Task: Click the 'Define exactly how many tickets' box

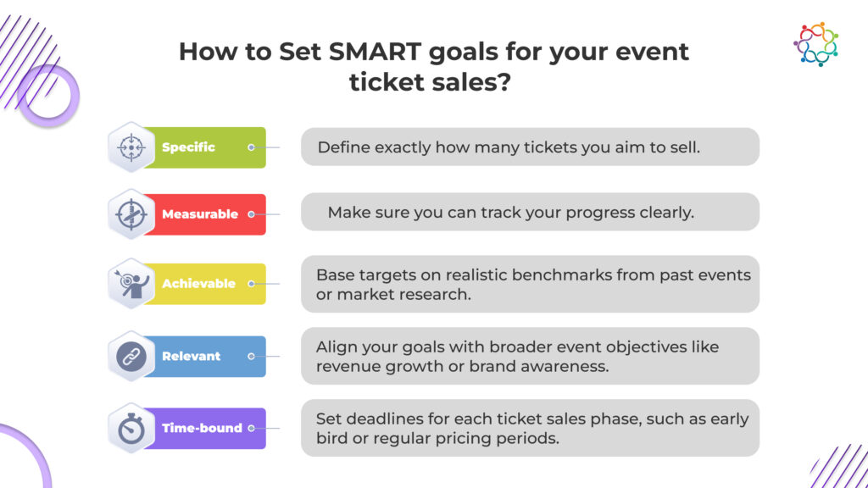Action: point(531,147)
